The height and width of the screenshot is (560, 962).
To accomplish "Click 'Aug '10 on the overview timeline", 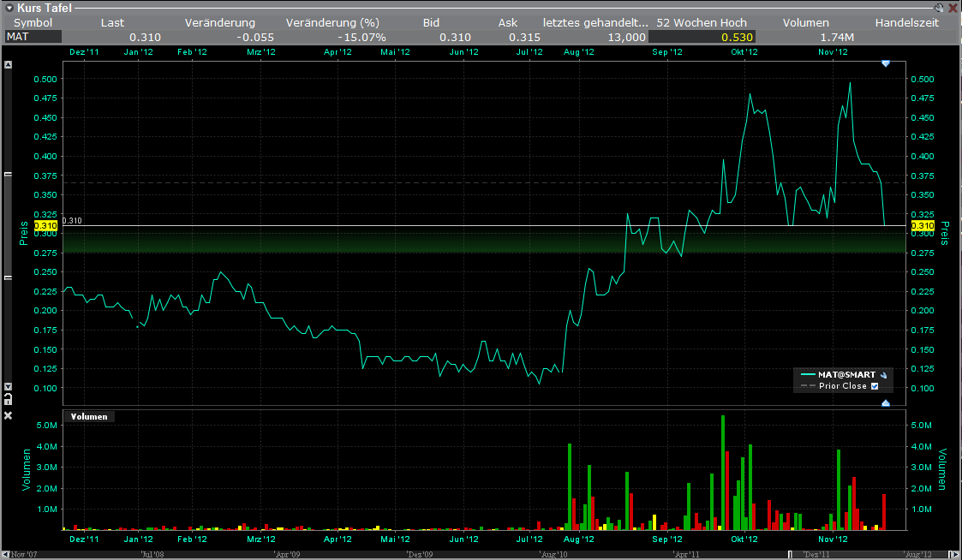I will pyautogui.click(x=553, y=555).
